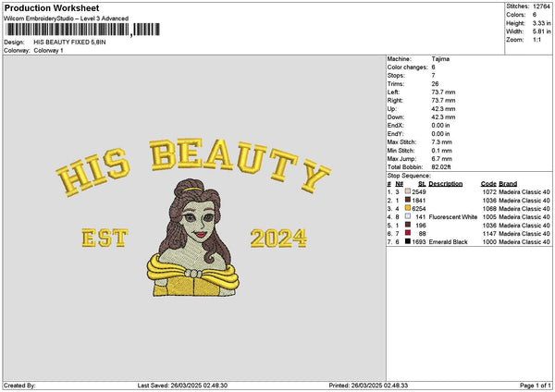Image resolution: width=555 pixels, height=392 pixels.
Task: Click the beige swatch for stop 1
Action: 408,191
